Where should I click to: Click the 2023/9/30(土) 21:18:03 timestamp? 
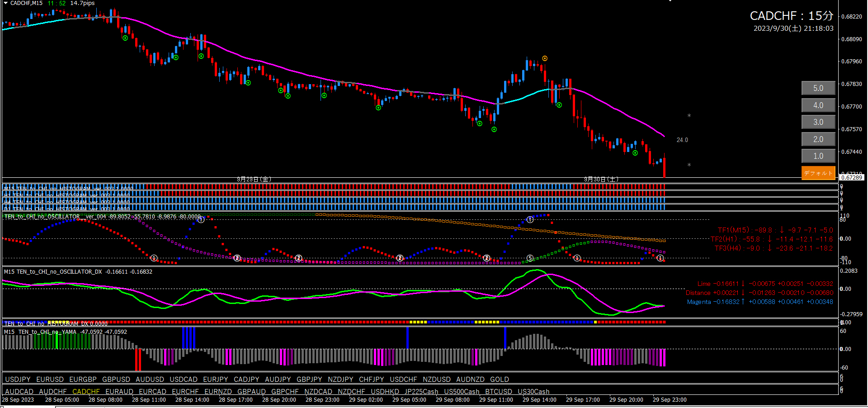pyautogui.click(x=793, y=28)
